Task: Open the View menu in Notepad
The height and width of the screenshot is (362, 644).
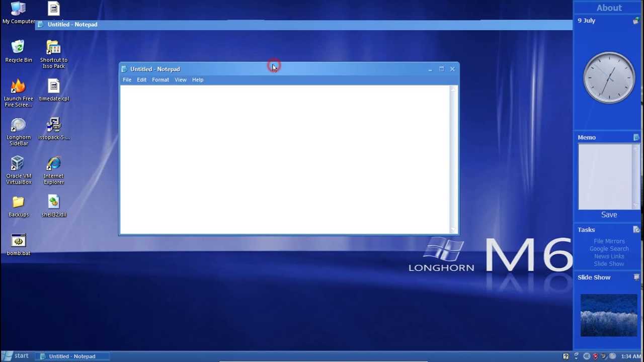Action: pos(180,80)
